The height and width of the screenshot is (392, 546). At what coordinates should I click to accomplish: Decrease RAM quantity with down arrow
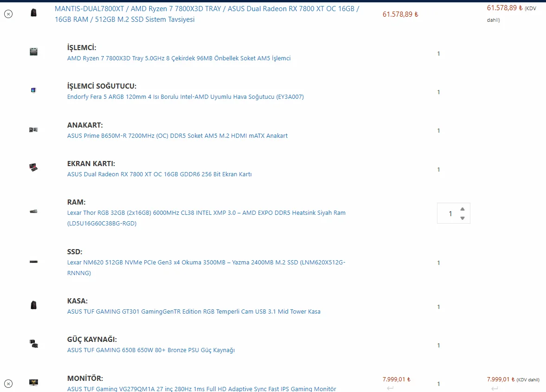[x=462, y=218]
